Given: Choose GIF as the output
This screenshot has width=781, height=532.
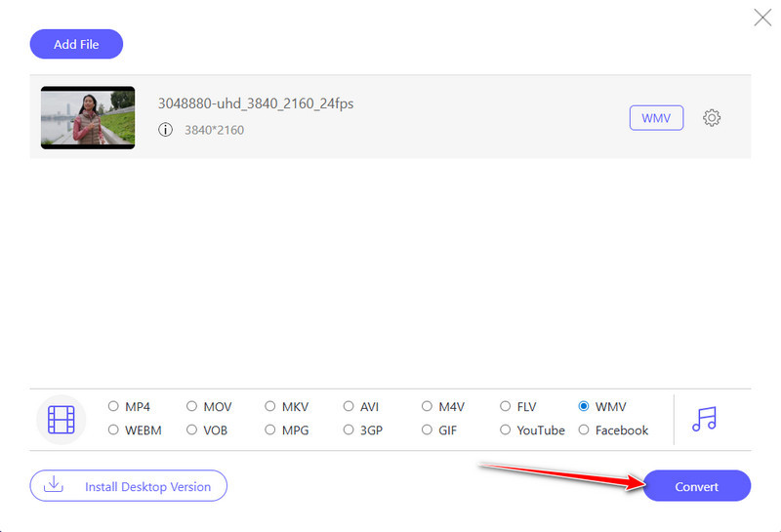Looking at the screenshot, I should (427, 430).
